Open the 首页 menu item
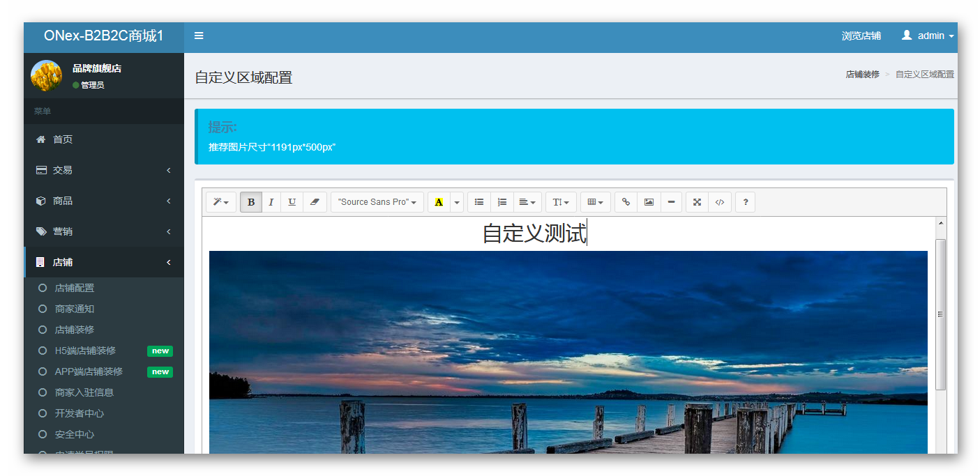This screenshot has height=476, width=980. (x=104, y=139)
